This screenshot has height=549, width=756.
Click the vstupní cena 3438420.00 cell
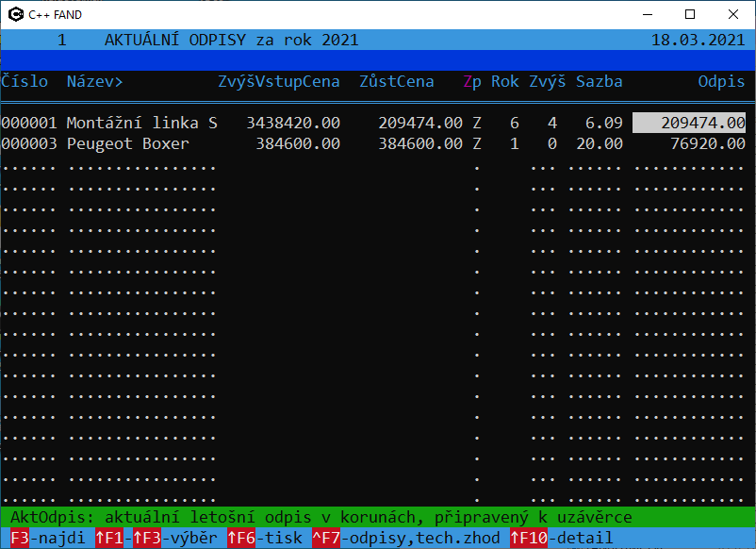click(293, 123)
